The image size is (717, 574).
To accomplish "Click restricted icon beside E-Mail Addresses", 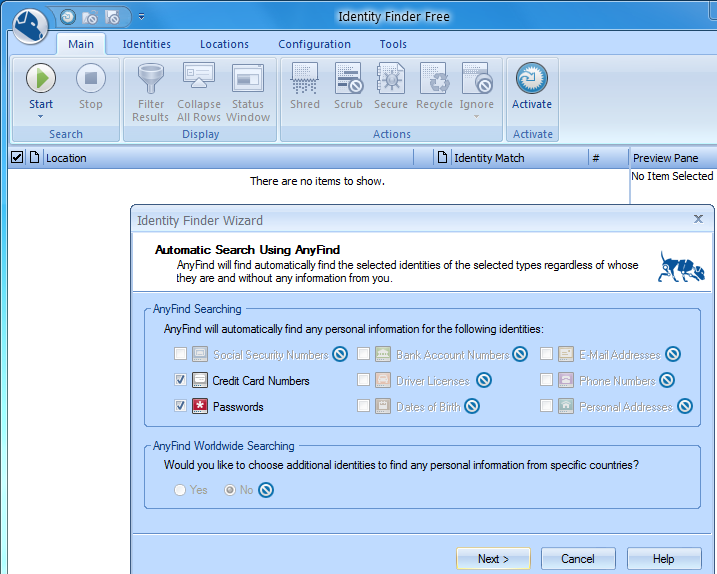I will [673, 354].
